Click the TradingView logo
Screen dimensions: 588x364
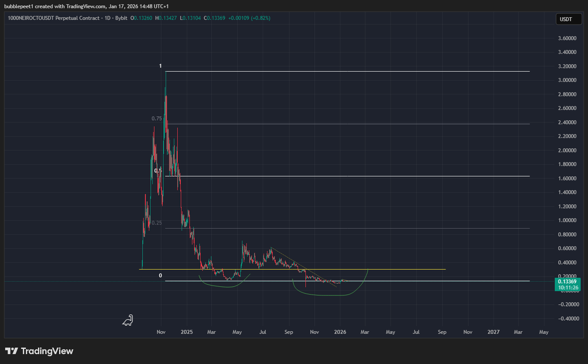(39, 351)
